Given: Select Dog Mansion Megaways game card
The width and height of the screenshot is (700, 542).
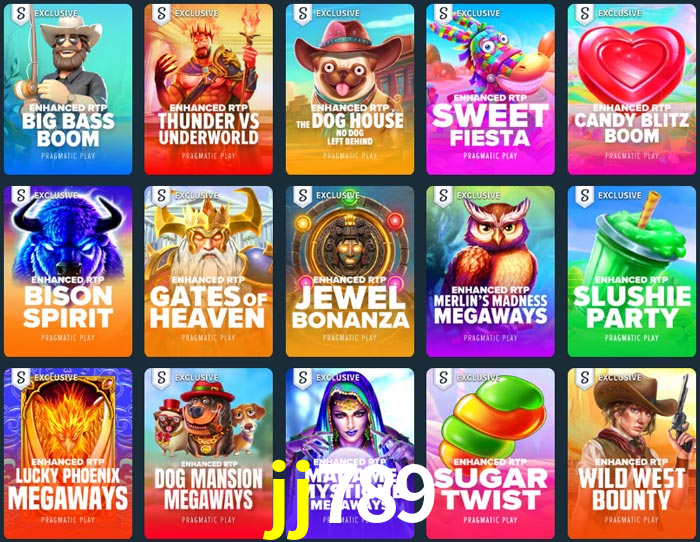Looking at the screenshot, I should tap(208, 454).
